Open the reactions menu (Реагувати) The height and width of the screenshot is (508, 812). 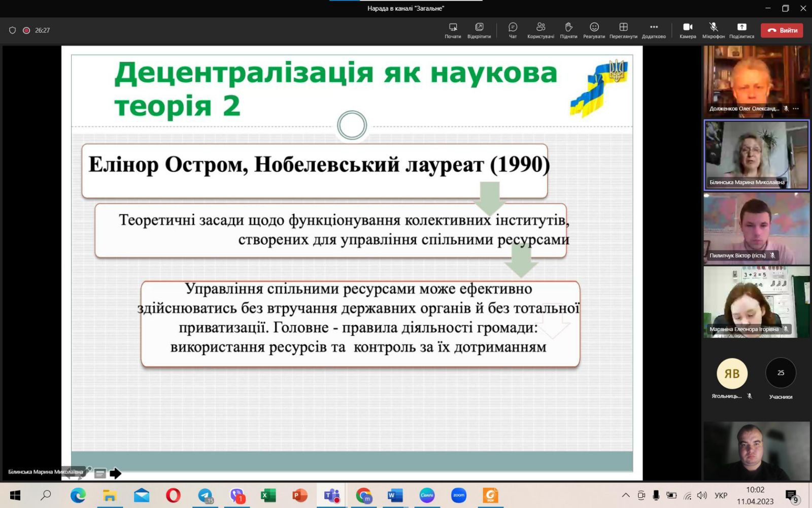pyautogui.click(x=594, y=30)
